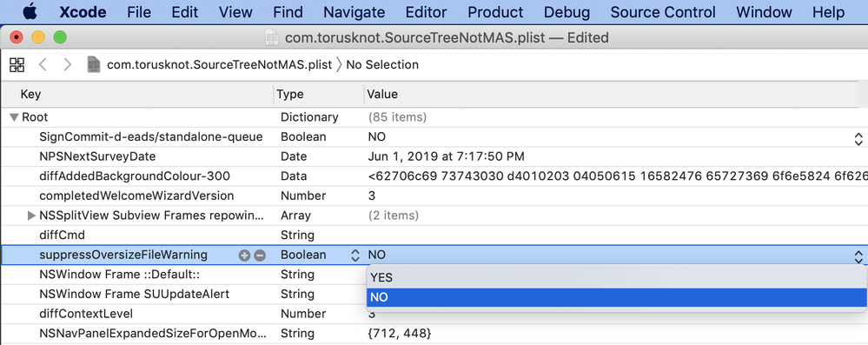Toggle SignCommit-d-eads/standalone-queue value stepper

[858, 138]
